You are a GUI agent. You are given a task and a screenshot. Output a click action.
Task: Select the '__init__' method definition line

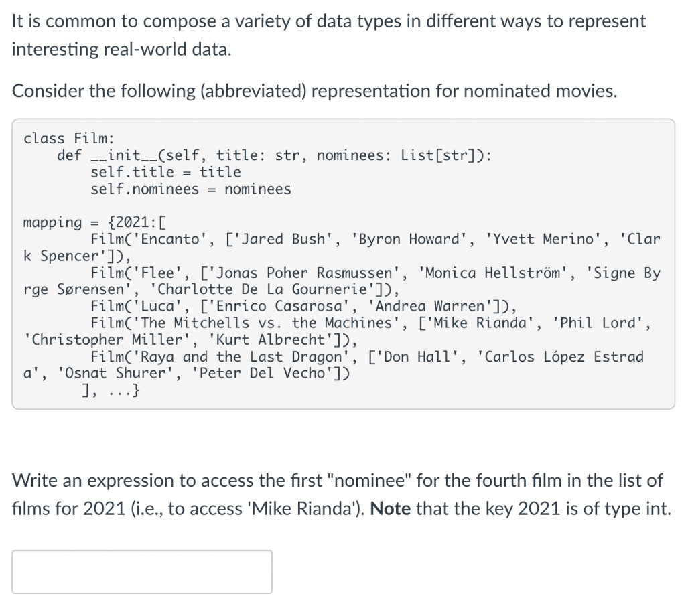[x=275, y=156]
